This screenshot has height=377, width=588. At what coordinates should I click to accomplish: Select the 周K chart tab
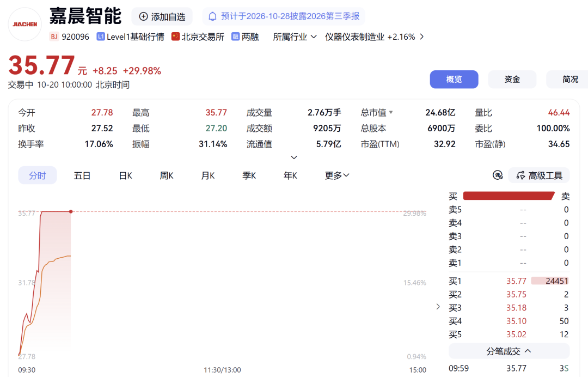[167, 175]
